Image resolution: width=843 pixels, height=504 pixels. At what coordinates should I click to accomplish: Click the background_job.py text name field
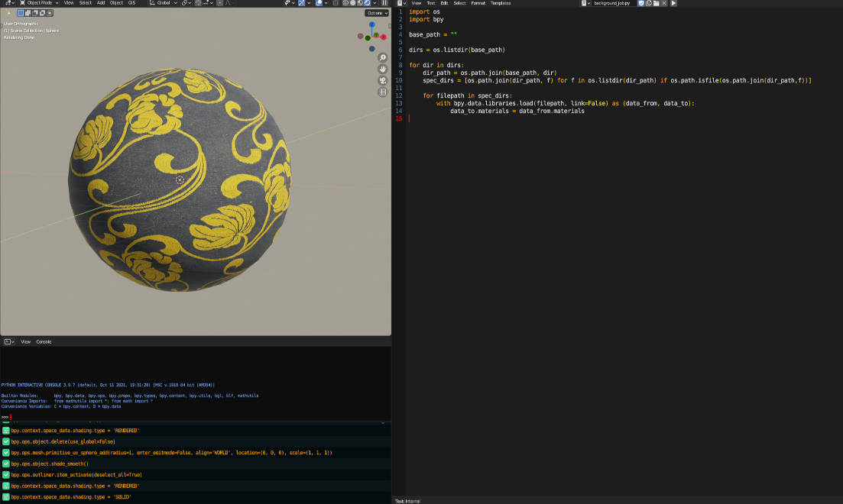611,3
